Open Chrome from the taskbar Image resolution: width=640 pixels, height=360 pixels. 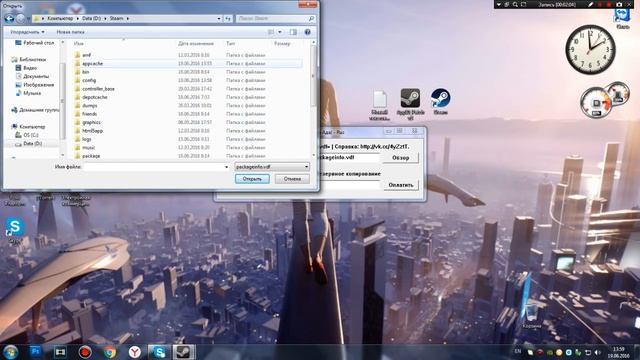[x=109, y=352]
